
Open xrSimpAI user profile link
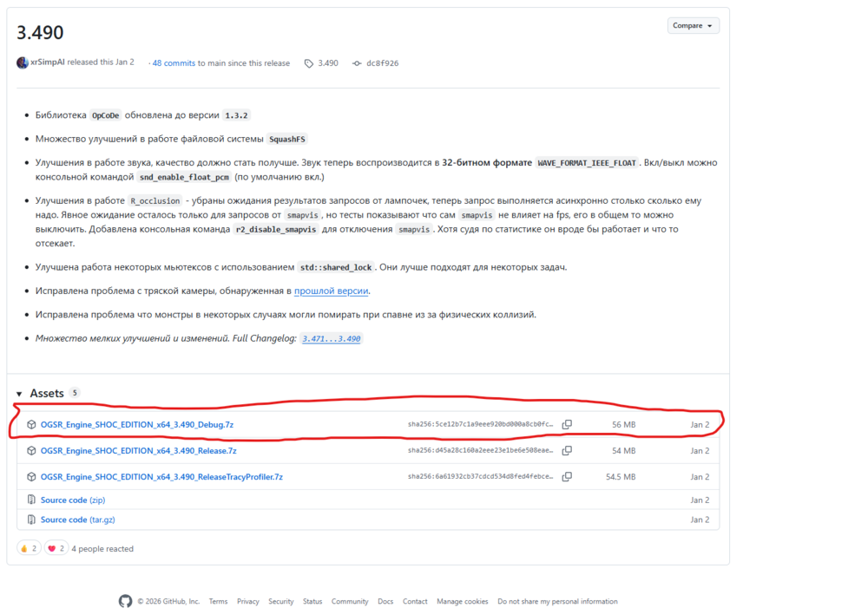tap(48, 62)
